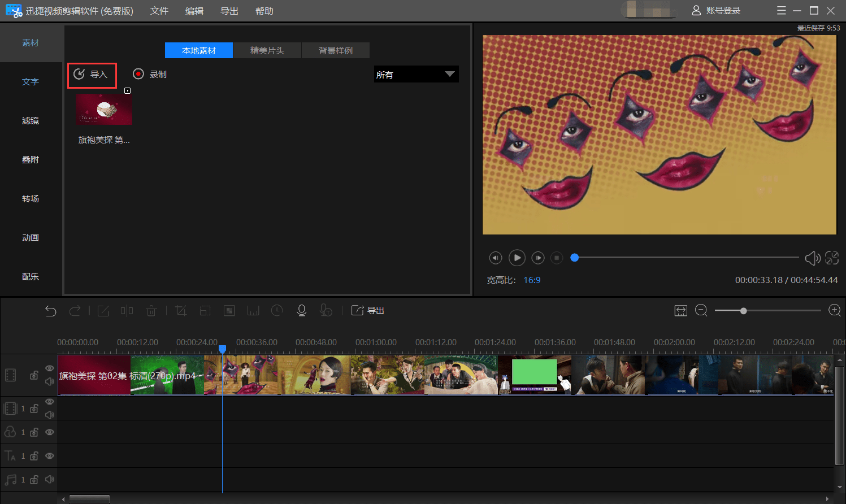Step to previous frame in preview
This screenshot has height=504, width=846.
tap(496, 258)
